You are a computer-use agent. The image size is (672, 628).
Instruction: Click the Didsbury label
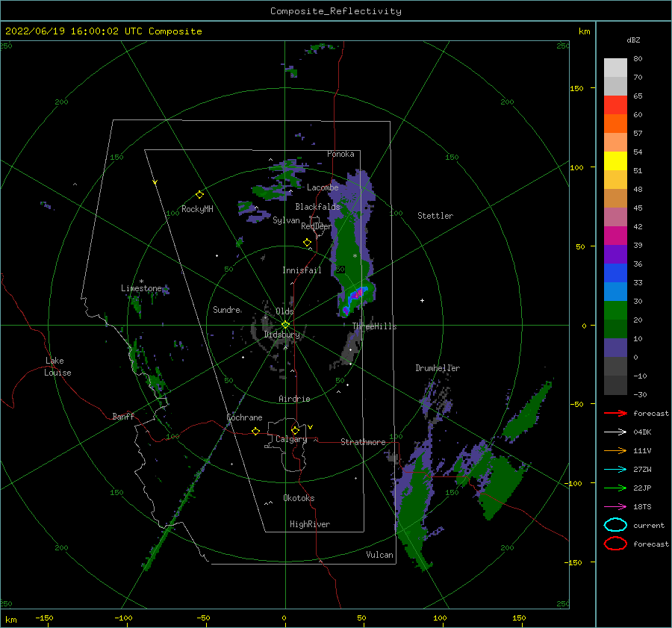(x=281, y=335)
